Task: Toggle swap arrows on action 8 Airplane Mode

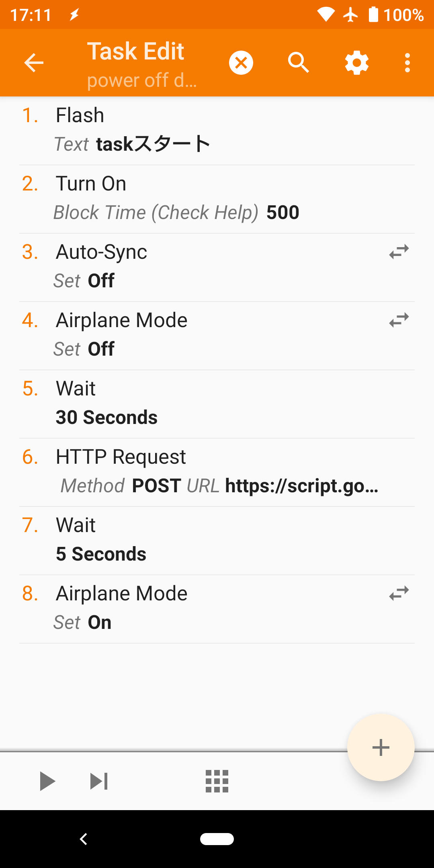Action: (399, 594)
